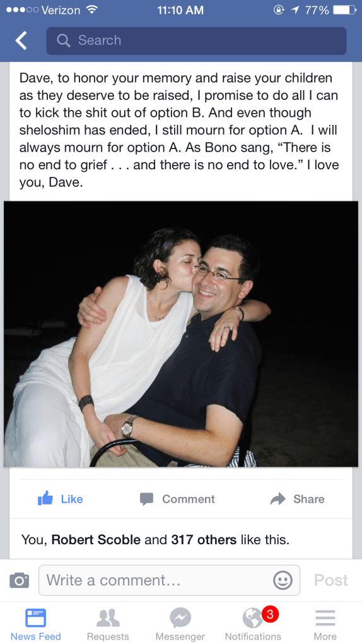Tap the Post button
The width and height of the screenshot is (362, 644).
[331, 580]
